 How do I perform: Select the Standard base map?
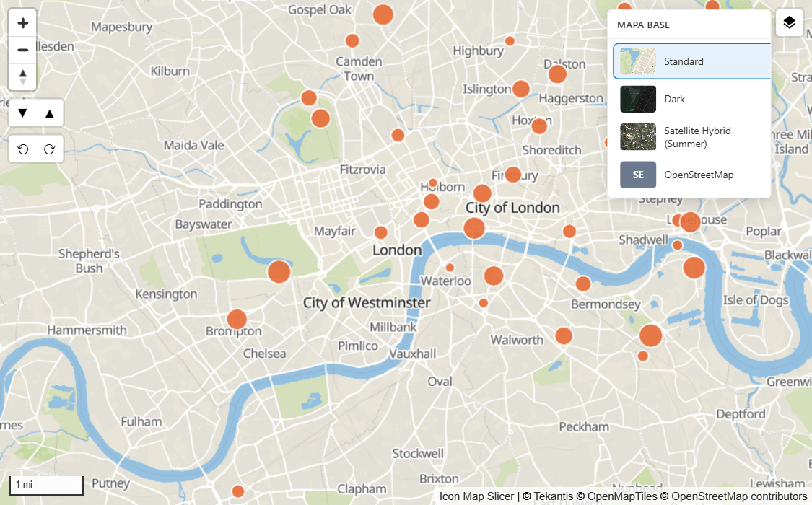(692, 61)
